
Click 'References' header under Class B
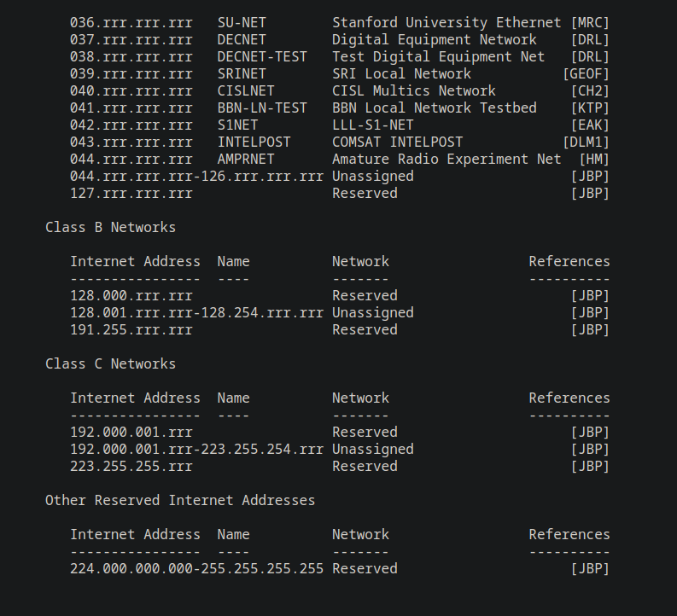tap(569, 261)
